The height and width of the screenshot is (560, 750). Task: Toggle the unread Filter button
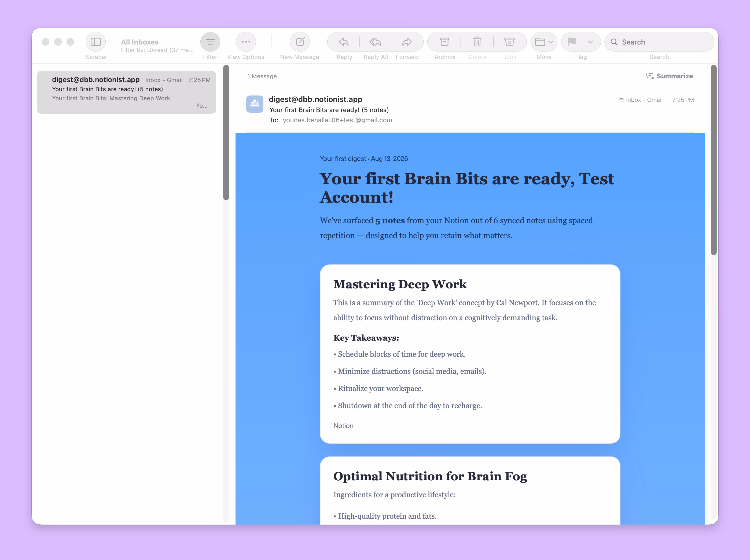210,42
